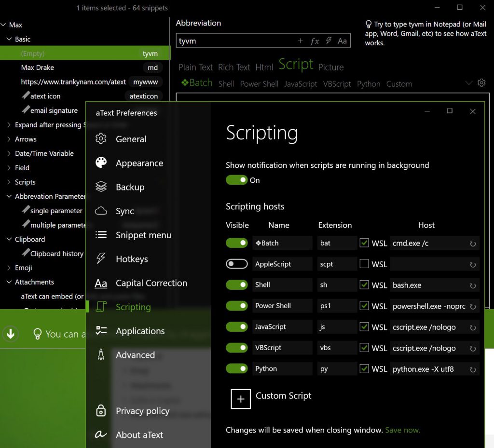The height and width of the screenshot is (448, 494).
Task: Click the Aa case icon in Abbreviation field
Action: (x=342, y=41)
